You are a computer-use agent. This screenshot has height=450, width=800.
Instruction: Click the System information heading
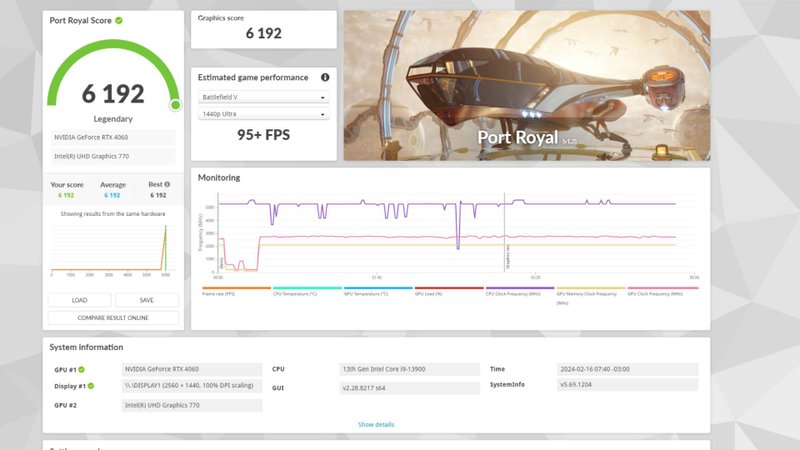click(x=86, y=347)
